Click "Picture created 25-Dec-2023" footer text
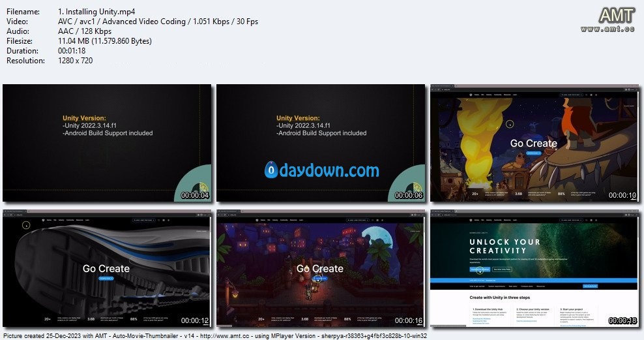Image resolution: width=644 pixels, height=340 pixels. 42,336
